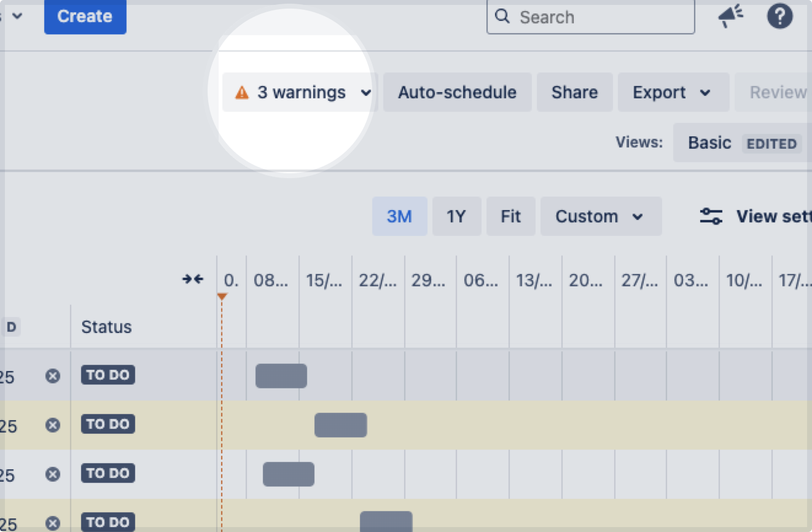This screenshot has width=812, height=532.
Task: Switch timeline to 1Y view
Action: 456,216
